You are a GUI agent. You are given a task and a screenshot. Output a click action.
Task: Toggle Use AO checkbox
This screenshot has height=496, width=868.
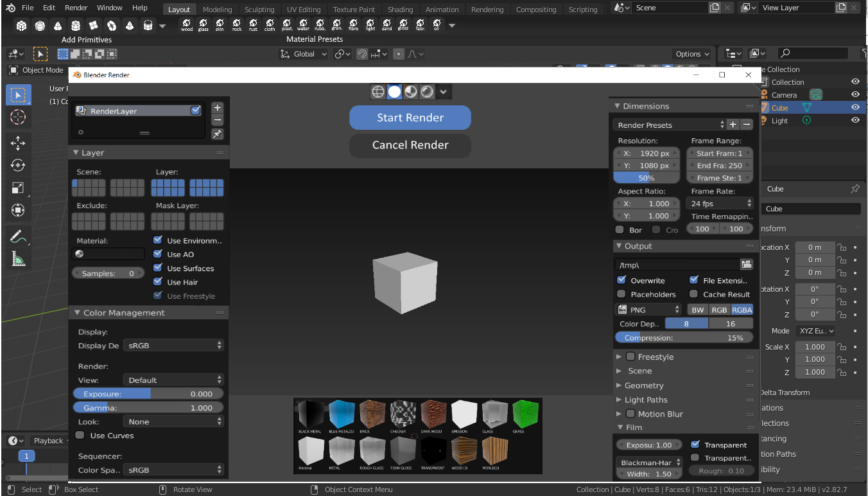[x=158, y=254]
